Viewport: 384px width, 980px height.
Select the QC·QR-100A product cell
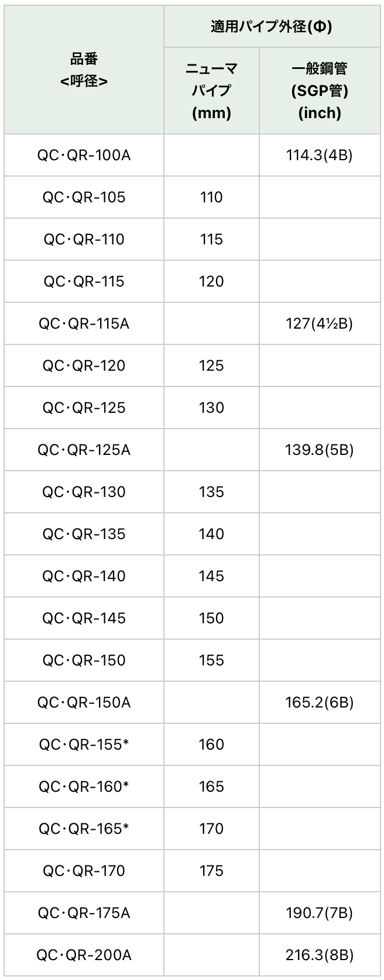[84, 156]
